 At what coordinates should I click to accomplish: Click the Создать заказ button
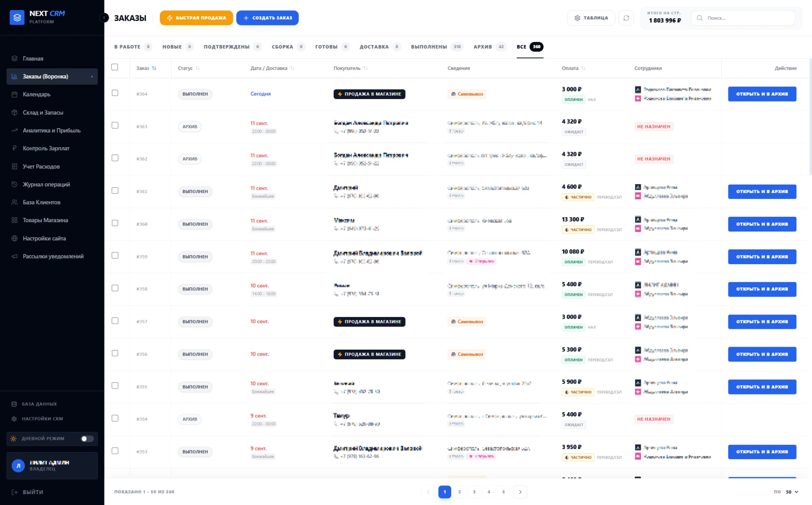pos(267,18)
